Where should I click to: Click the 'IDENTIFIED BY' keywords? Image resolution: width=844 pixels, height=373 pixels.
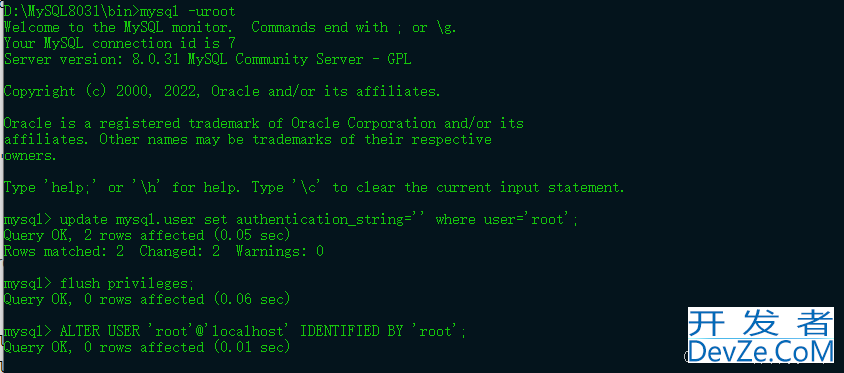point(351,331)
